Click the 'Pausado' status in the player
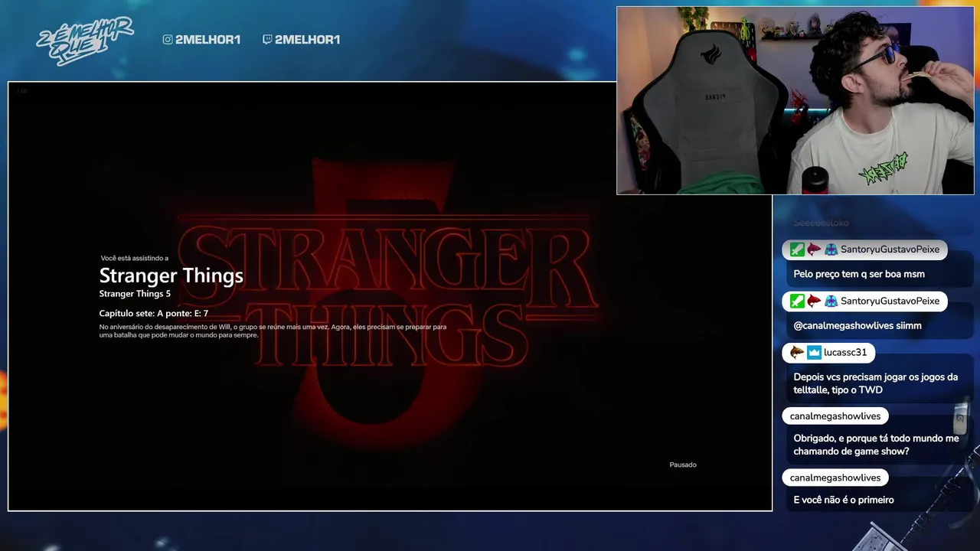Image resolution: width=980 pixels, height=551 pixels. [683, 465]
